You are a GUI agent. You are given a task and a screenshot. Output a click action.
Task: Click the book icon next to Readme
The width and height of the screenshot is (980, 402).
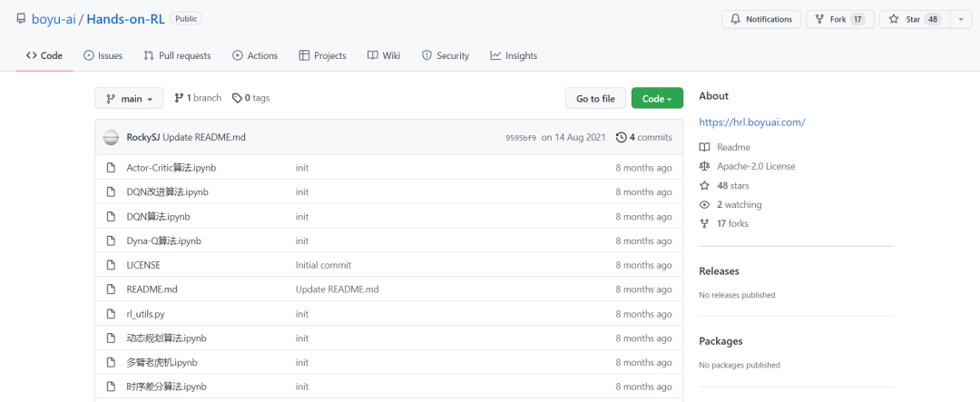704,147
